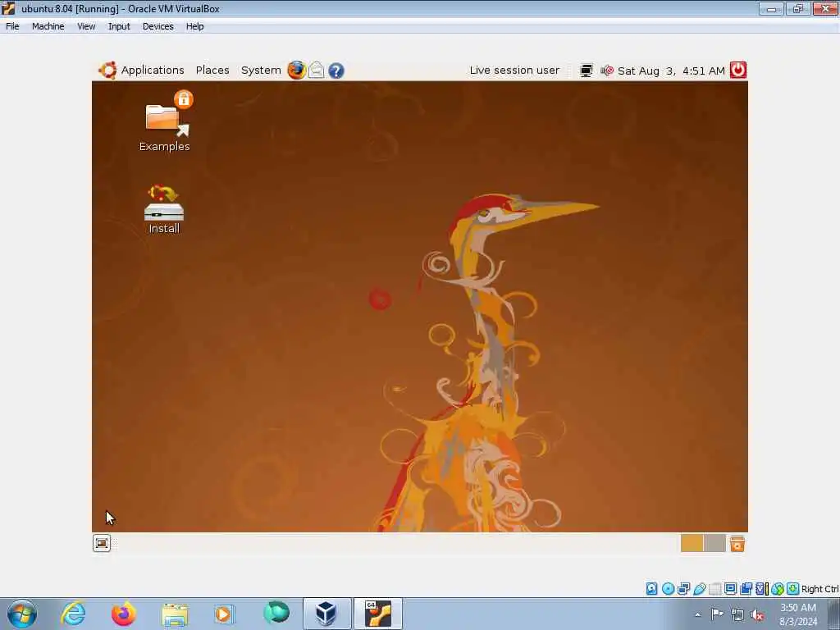
Task: Open the VirtualBox Help menu
Action: pyautogui.click(x=194, y=26)
